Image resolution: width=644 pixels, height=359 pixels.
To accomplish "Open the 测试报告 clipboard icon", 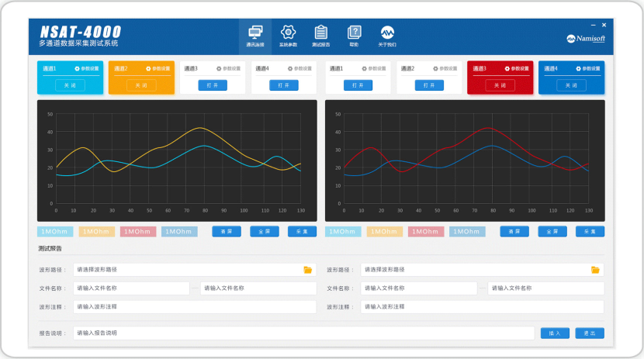I will (x=320, y=34).
